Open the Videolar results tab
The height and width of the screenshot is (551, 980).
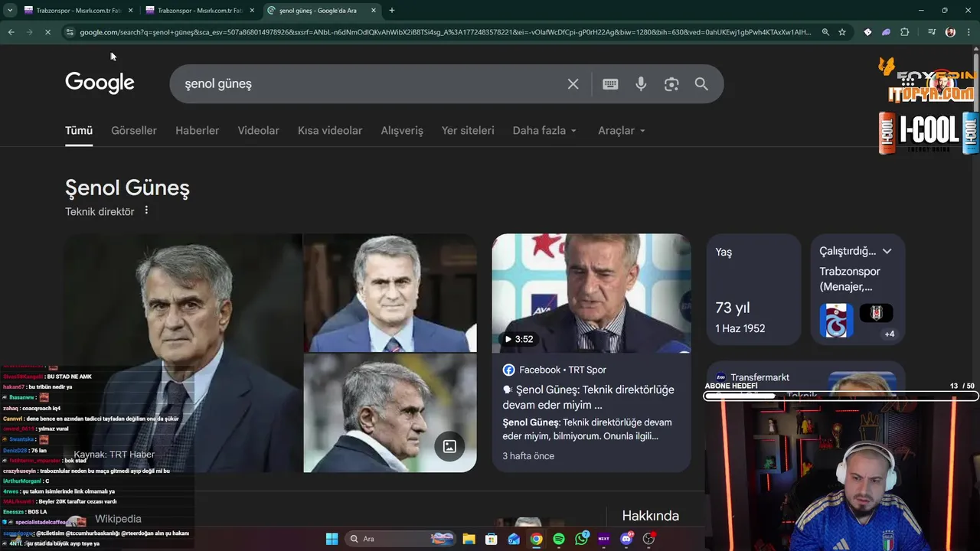pyautogui.click(x=258, y=131)
